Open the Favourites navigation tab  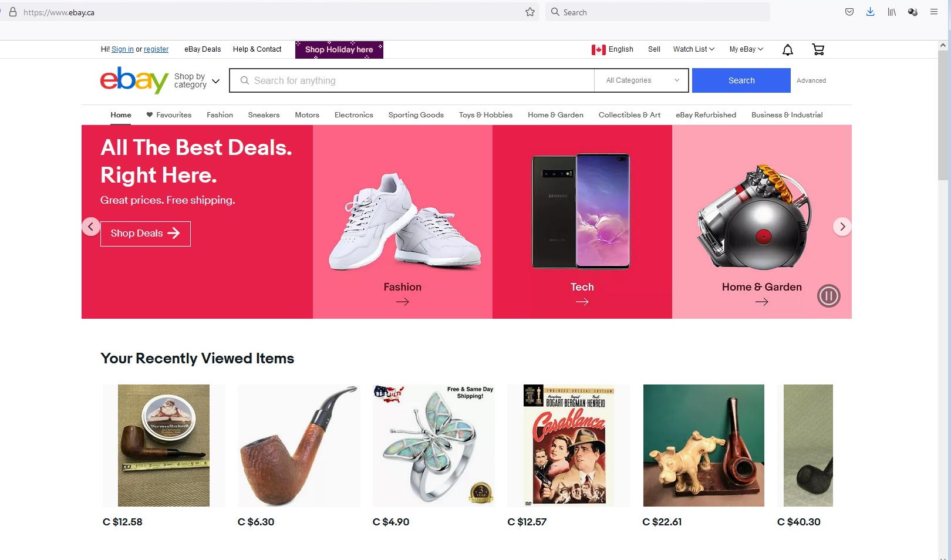168,115
